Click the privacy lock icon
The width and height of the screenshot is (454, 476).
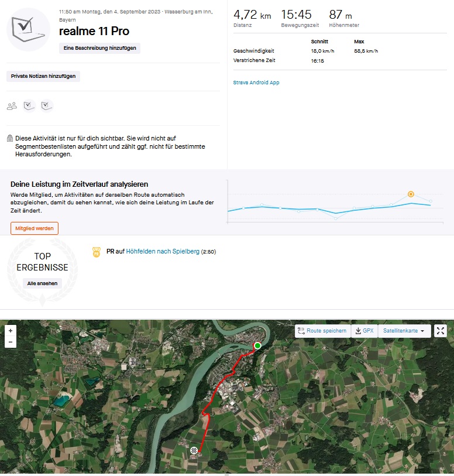(10, 139)
